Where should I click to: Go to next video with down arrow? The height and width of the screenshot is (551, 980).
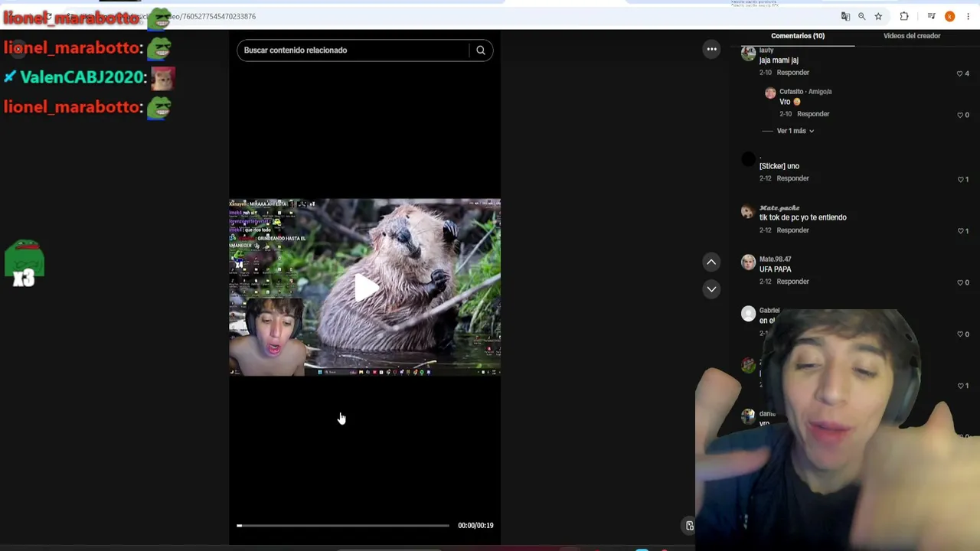(x=711, y=289)
